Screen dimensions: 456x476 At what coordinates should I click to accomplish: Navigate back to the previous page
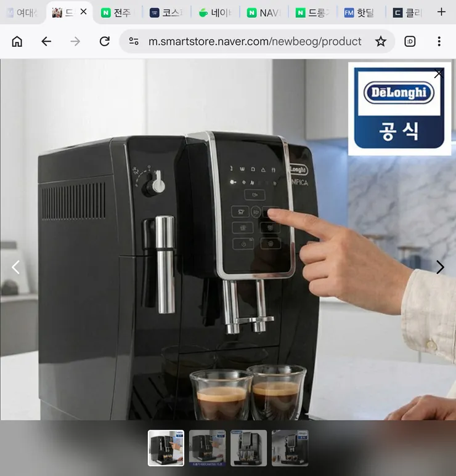tap(46, 41)
